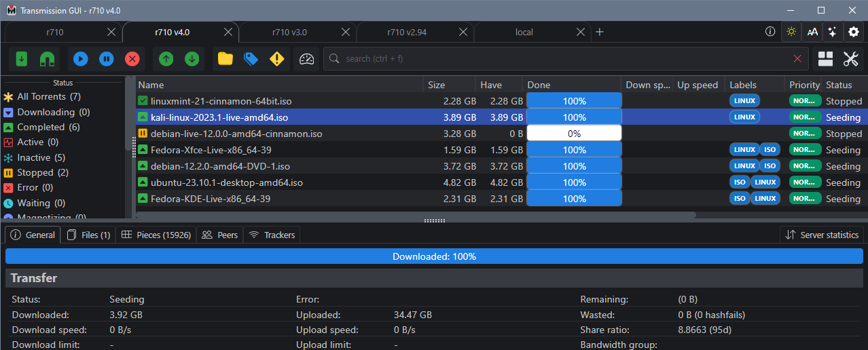Start selected torrent with blue play icon
This screenshot has height=350, width=868.
81,59
